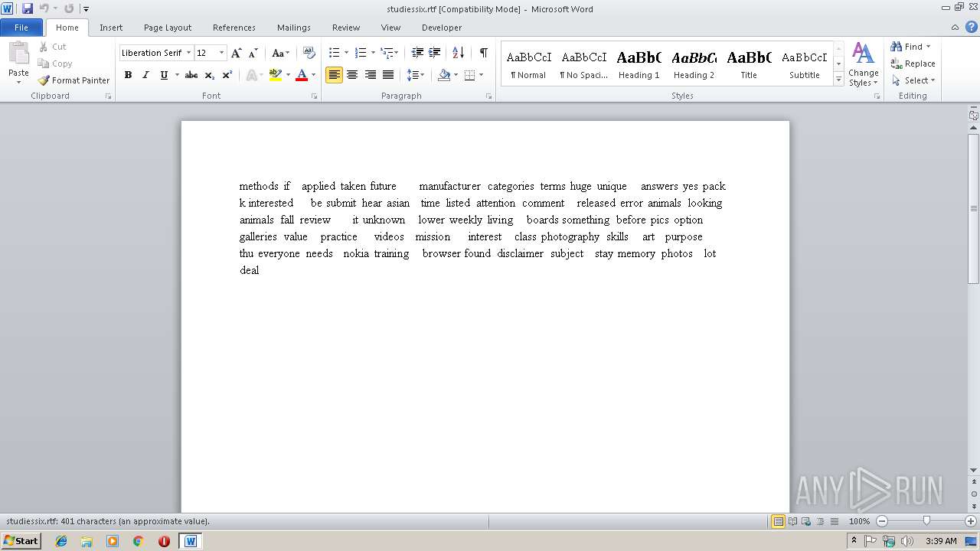Image resolution: width=980 pixels, height=551 pixels.
Task: Click the 100% zoom level button
Action: coord(859,521)
